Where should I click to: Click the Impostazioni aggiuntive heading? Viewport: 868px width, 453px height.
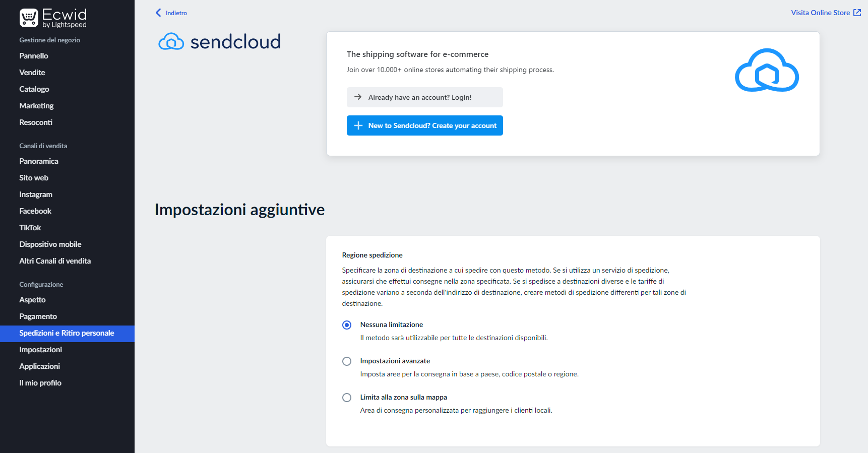[x=239, y=210]
